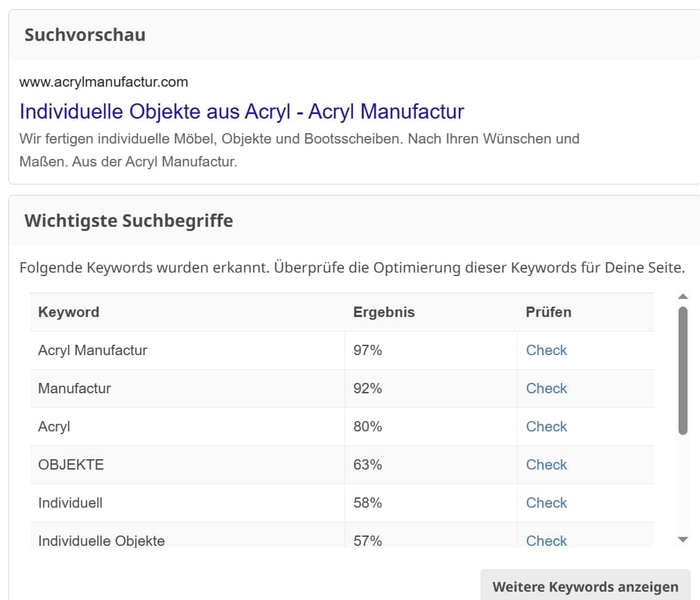Click the search preview description snippet

click(299, 150)
